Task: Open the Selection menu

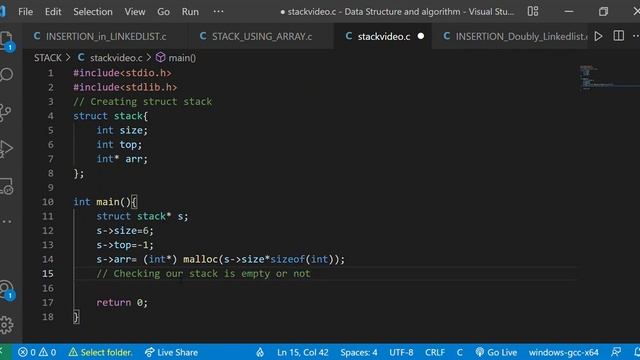Action: coord(93,11)
